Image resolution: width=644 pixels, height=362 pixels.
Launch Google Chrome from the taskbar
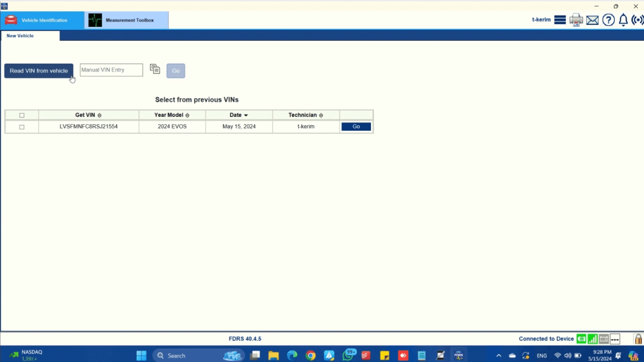(x=310, y=356)
